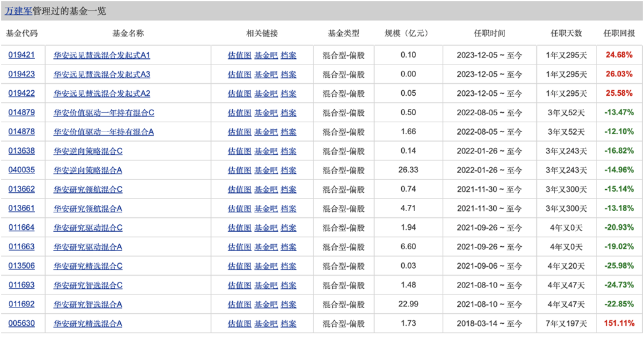This screenshot has height=337, width=644.
Task: Open fund 华安远见慧选混合发起式A3
Action: [x=102, y=75]
